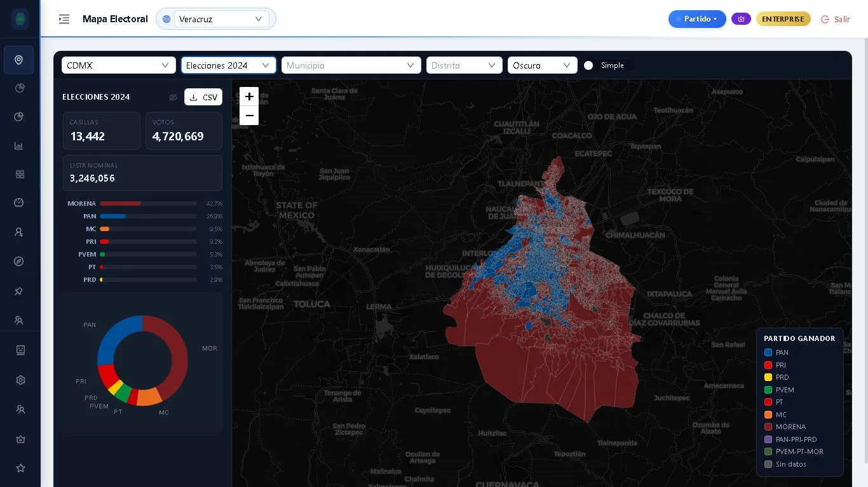Click the star icon in sidebar

tap(20, 468)
